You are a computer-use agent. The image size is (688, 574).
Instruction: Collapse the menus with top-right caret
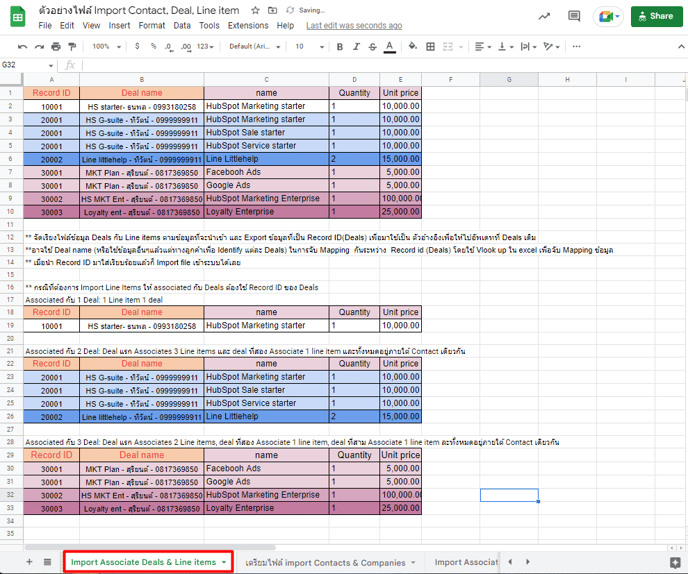[681, 47]
